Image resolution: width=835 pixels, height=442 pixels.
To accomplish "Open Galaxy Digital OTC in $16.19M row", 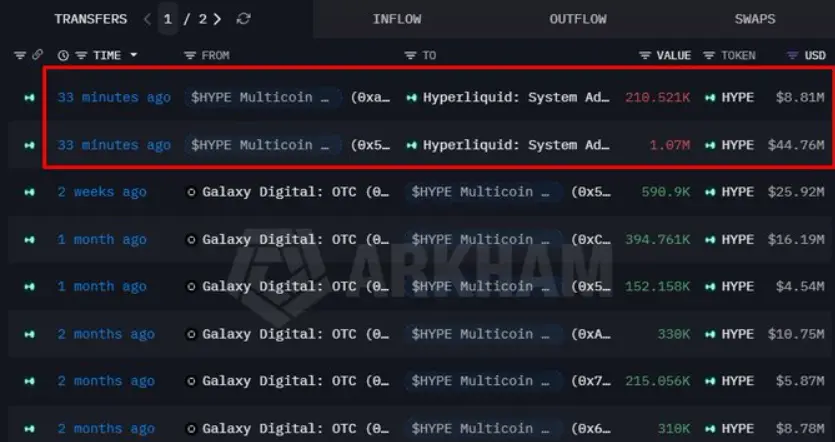I will [x=295, y=240].
